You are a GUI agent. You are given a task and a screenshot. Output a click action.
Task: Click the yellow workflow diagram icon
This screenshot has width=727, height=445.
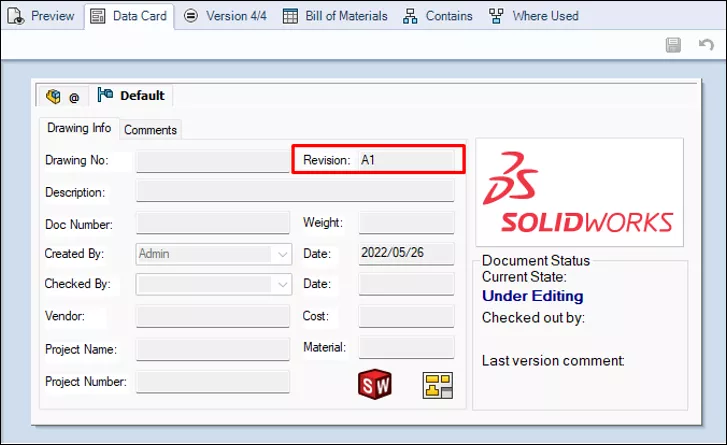[438, 385]
